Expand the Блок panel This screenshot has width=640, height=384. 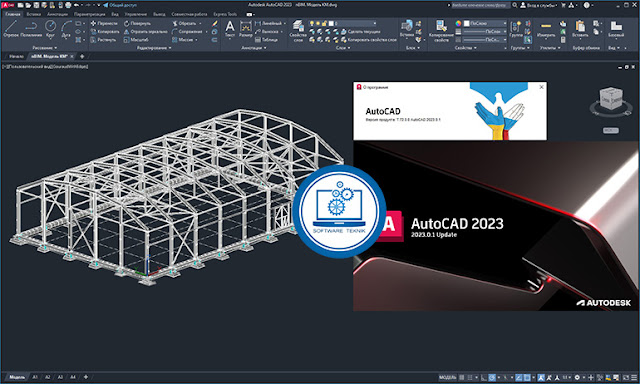click(x=413, y=48)
